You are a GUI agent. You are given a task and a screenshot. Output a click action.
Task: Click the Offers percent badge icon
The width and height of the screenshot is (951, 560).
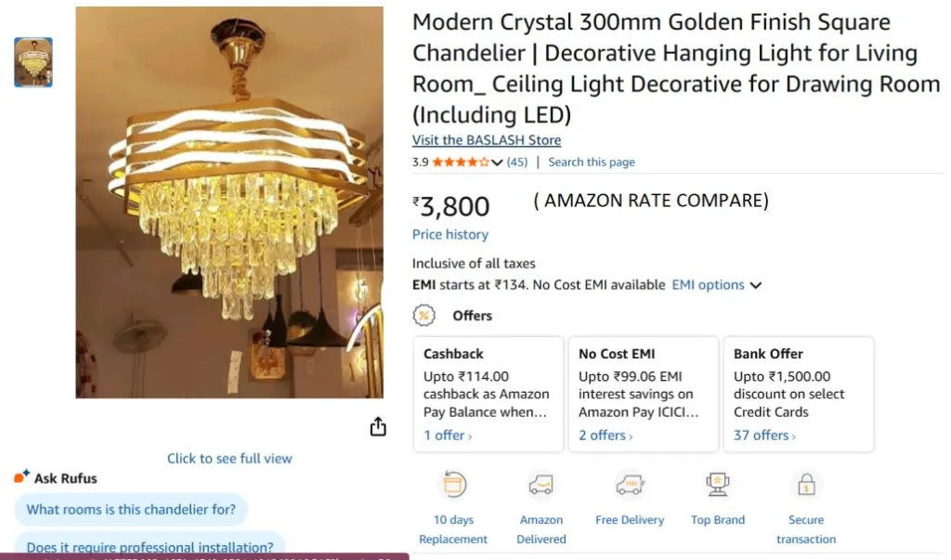coord(424,316)
